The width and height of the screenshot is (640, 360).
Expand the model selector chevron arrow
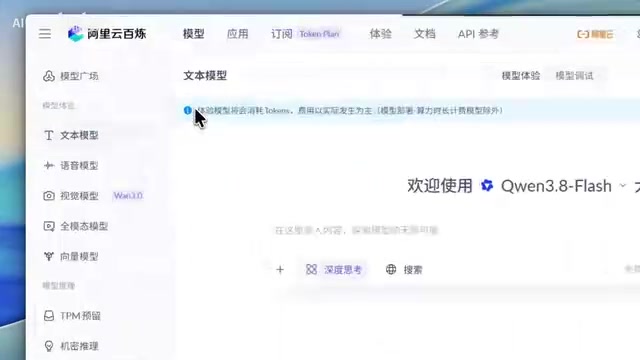coord(622,186)
